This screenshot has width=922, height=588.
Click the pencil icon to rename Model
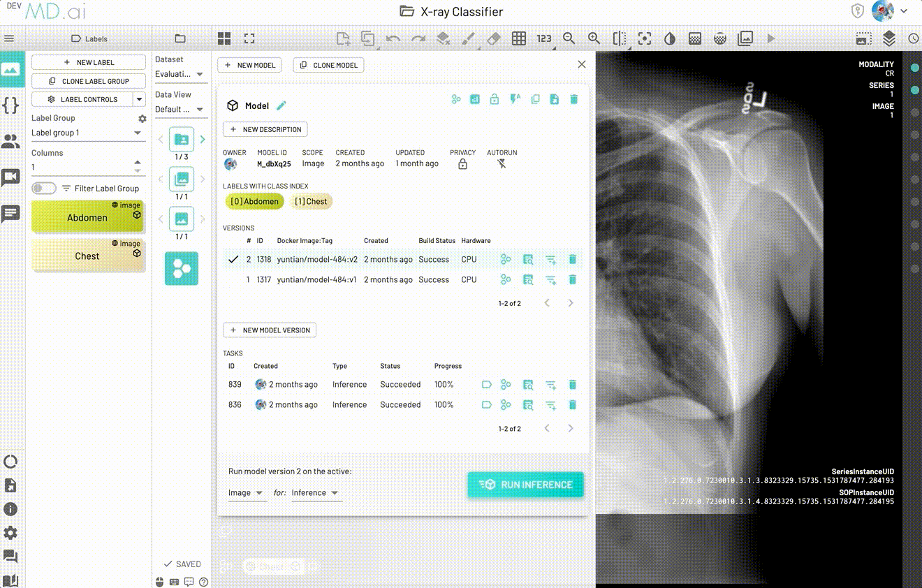[x=281, y=105]
